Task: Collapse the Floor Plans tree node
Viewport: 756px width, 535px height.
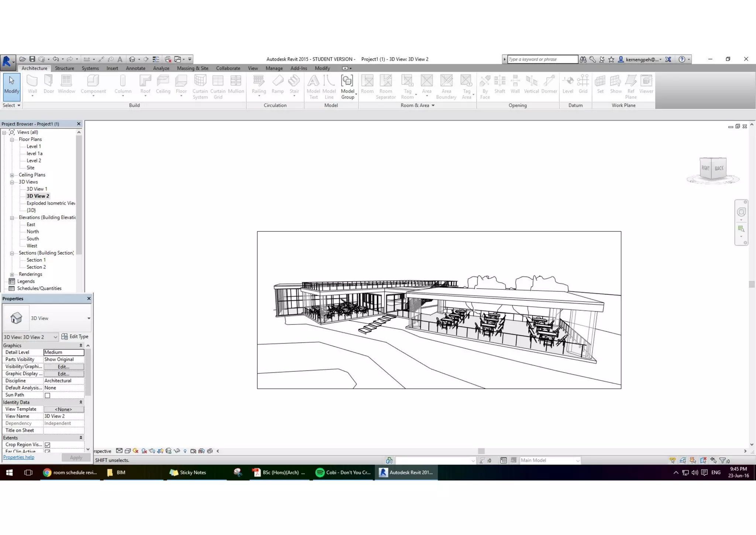Action: tap(12, 140)
